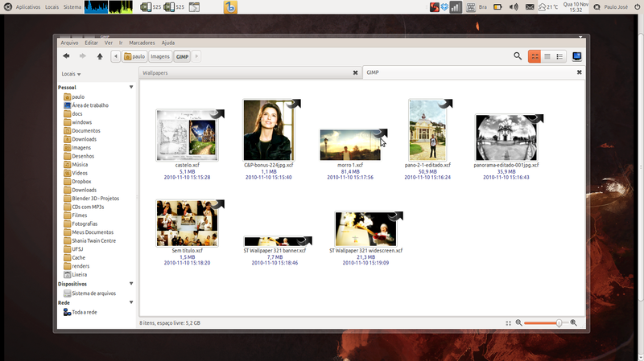Open the Lixeira trash in sidebar
This screenshot has height=361, width=644.
79,274
